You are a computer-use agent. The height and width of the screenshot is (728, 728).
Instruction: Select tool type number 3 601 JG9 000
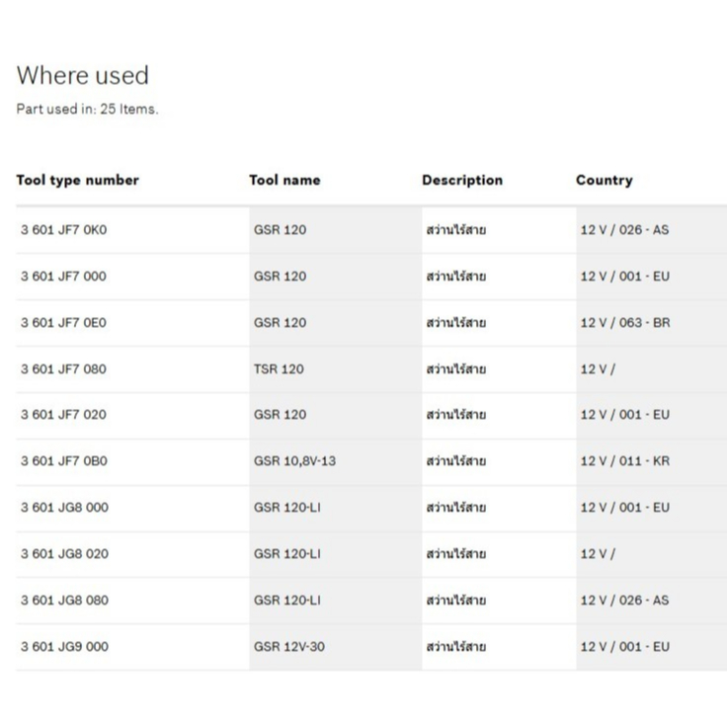pos(64,647)
